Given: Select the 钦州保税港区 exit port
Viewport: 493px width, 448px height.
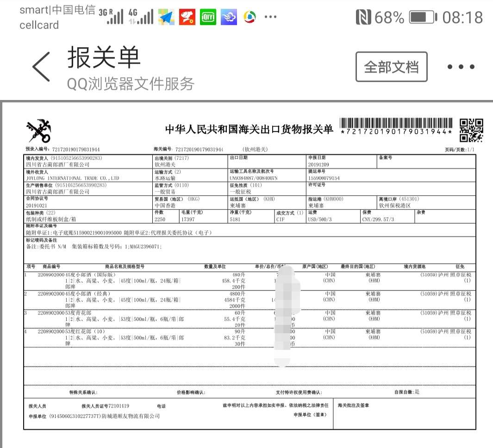Looking at the screenshot, I should (394, 205).
